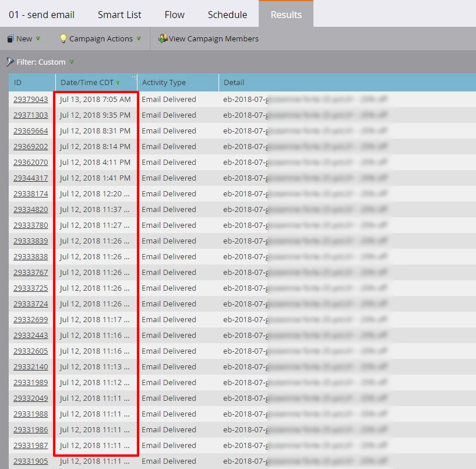Open activity ID 29369664
The image size is (476, 469).
(x=31, y=131)
